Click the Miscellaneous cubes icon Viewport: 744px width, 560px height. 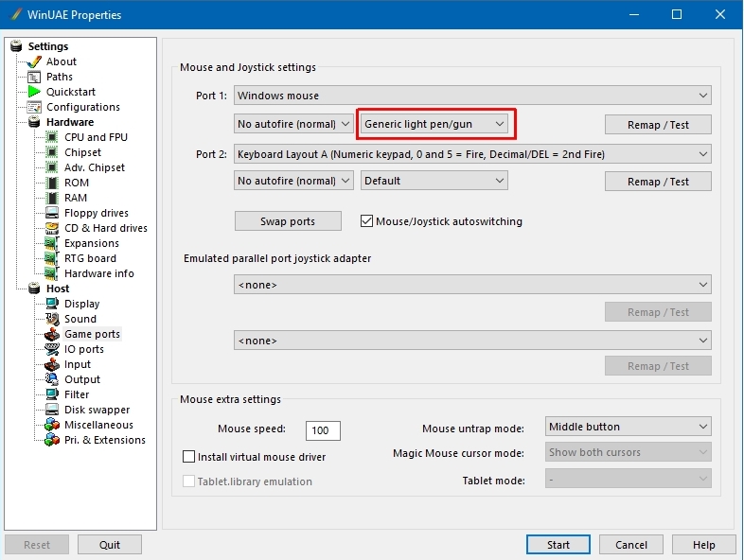tap(52, 425)
